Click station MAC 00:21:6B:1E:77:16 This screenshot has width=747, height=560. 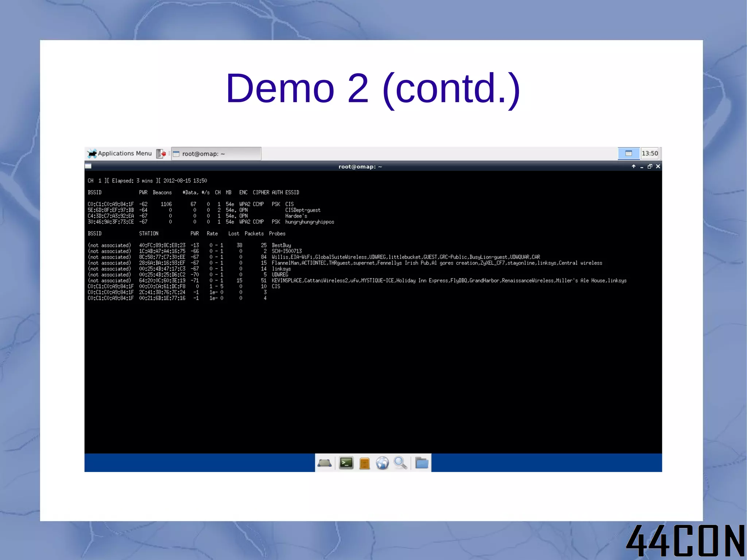point(162,298)
